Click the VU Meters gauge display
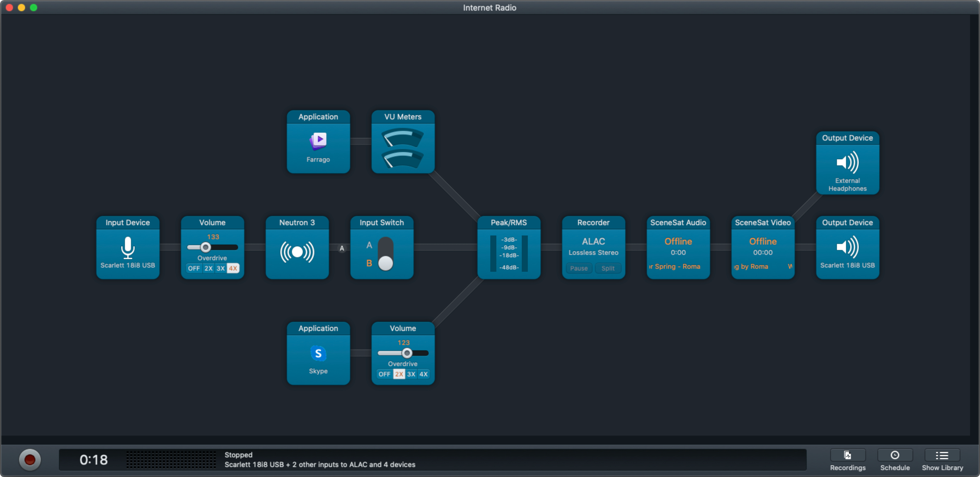 point(403,148)
